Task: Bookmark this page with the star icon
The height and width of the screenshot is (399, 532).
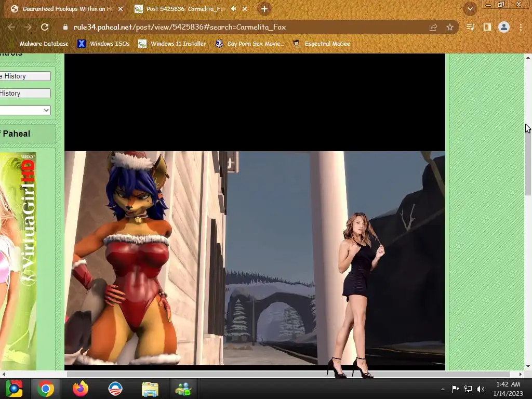Action: click(x=450, y=27)
